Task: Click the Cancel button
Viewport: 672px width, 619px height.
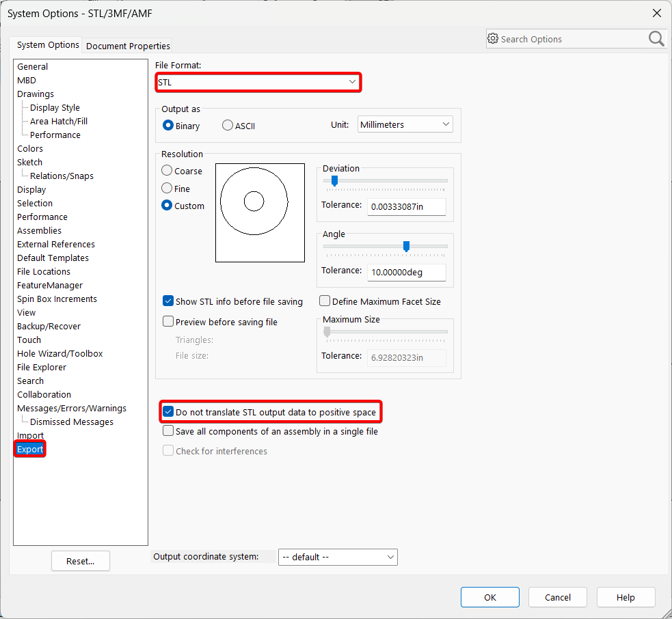Action: pos(558,597)
